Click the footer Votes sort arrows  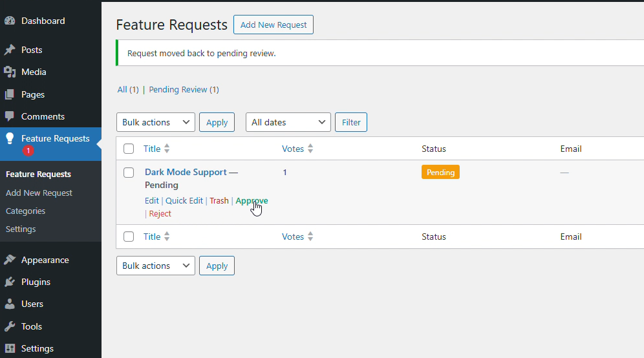pos(310,237)
